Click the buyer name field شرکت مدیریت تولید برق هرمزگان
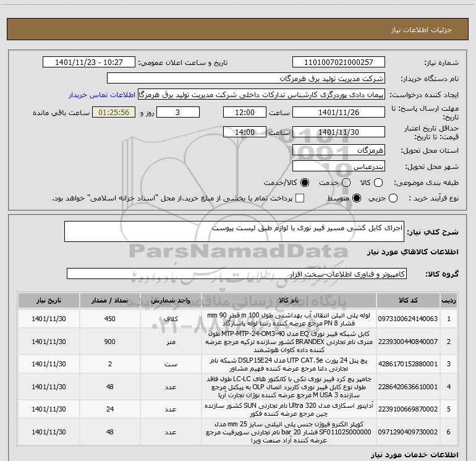The height and width of the screenshot is (461, 476). pos(246,79)
